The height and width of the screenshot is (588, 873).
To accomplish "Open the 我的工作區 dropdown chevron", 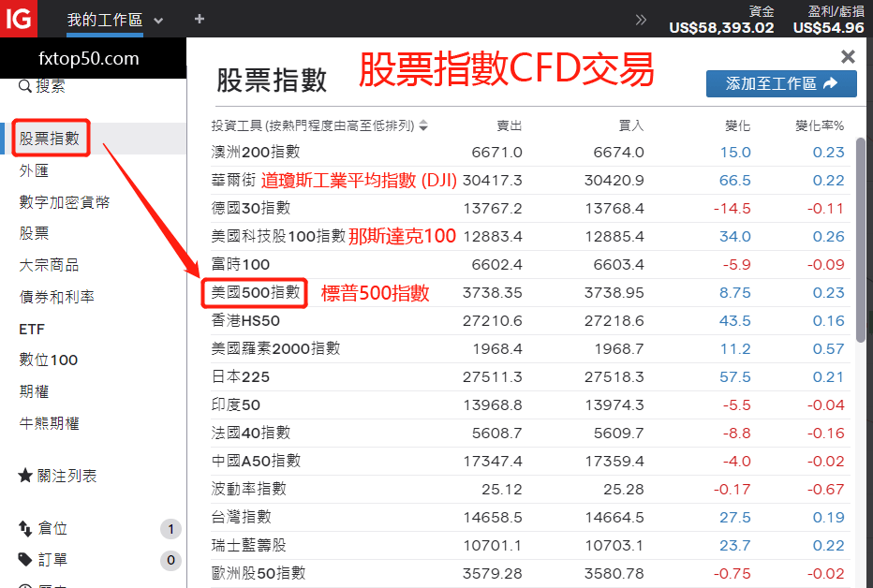I will point(158,22).
